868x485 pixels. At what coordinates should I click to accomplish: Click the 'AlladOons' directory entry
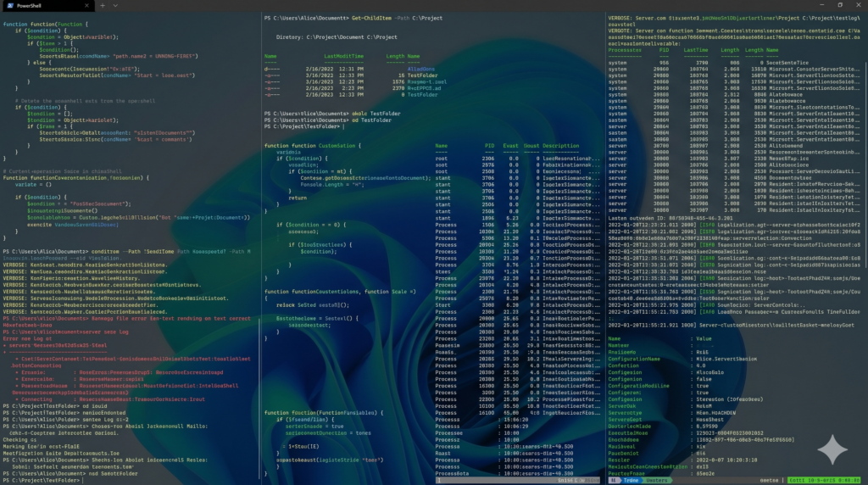[420, 70]
